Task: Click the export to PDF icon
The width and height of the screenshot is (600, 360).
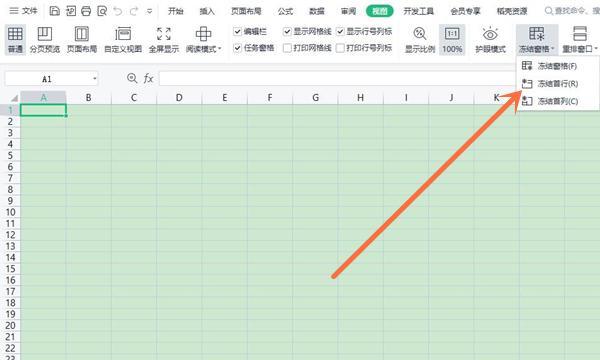Action: tap(70, 11)
